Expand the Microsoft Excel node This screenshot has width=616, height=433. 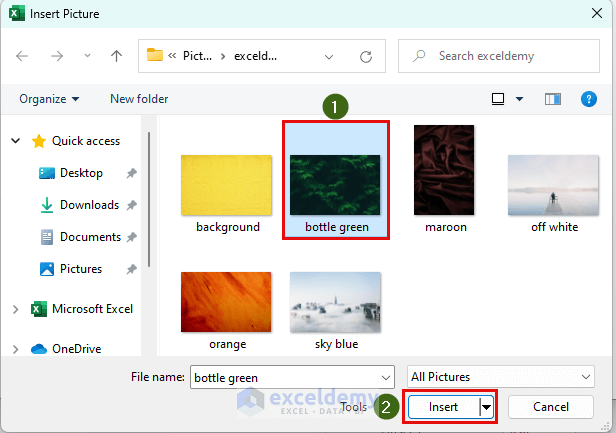(15, 309)
